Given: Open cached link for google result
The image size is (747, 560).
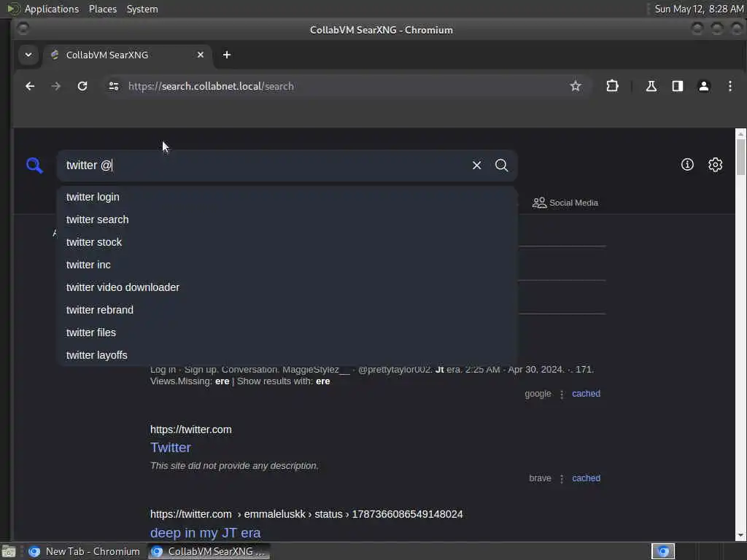Looking at the screenshot, I should [586, 394].
